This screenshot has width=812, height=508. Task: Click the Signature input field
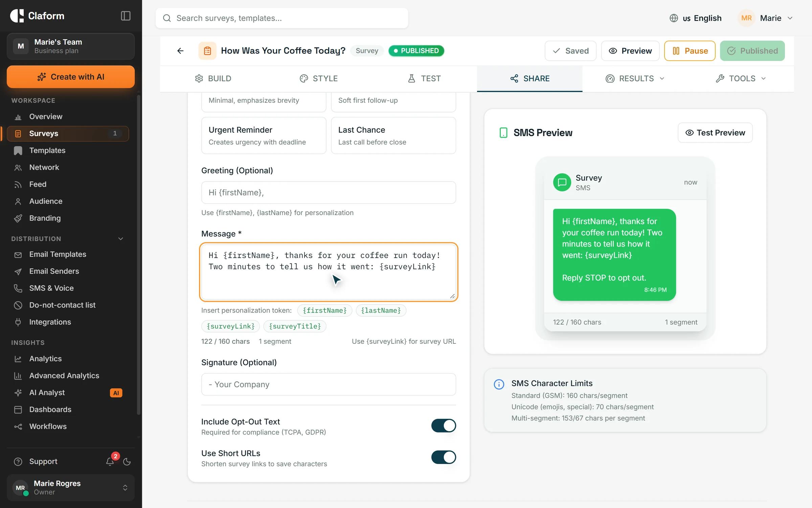click(x=329, y=384)
